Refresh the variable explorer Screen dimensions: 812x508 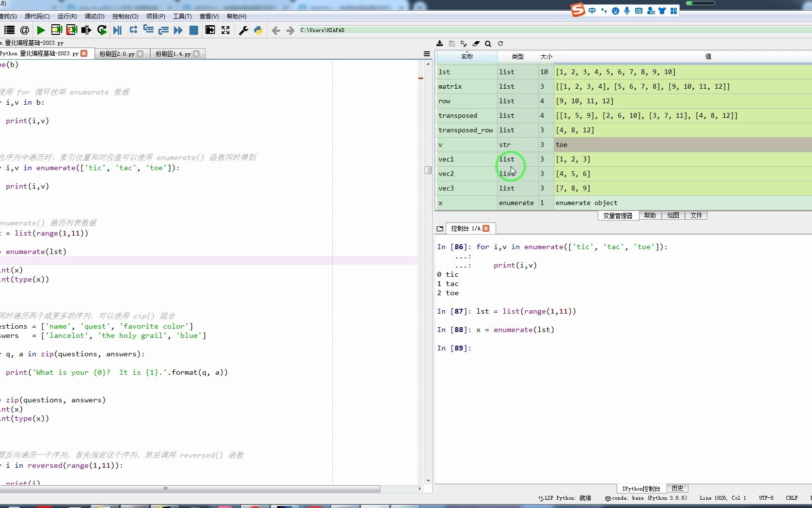[x=500, y=44]
